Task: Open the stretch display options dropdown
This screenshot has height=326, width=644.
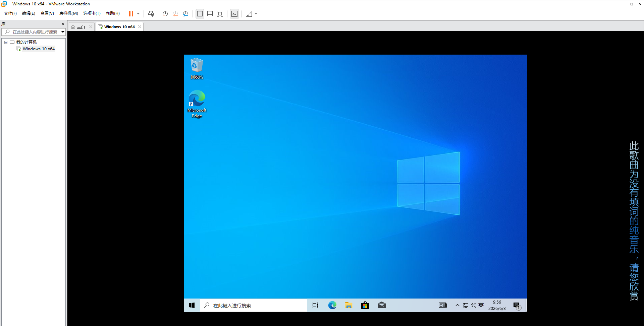Action: 256,14
